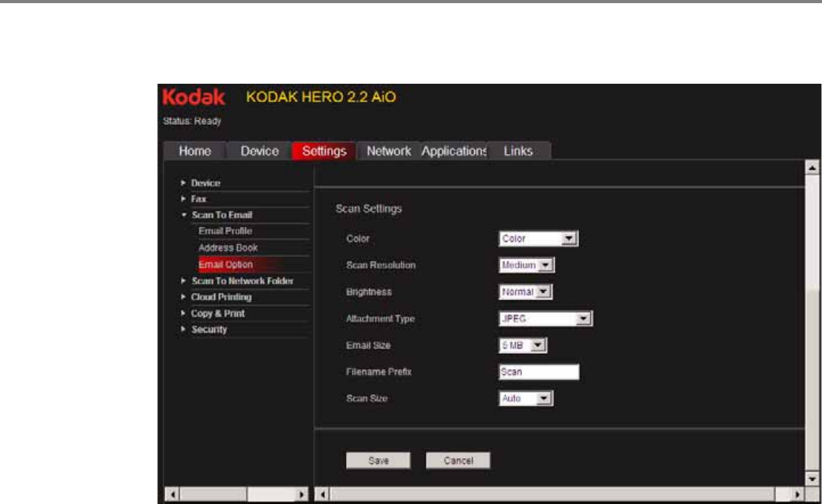Click the Save button
The image size is (822, 504).
(x=379, y=461)
